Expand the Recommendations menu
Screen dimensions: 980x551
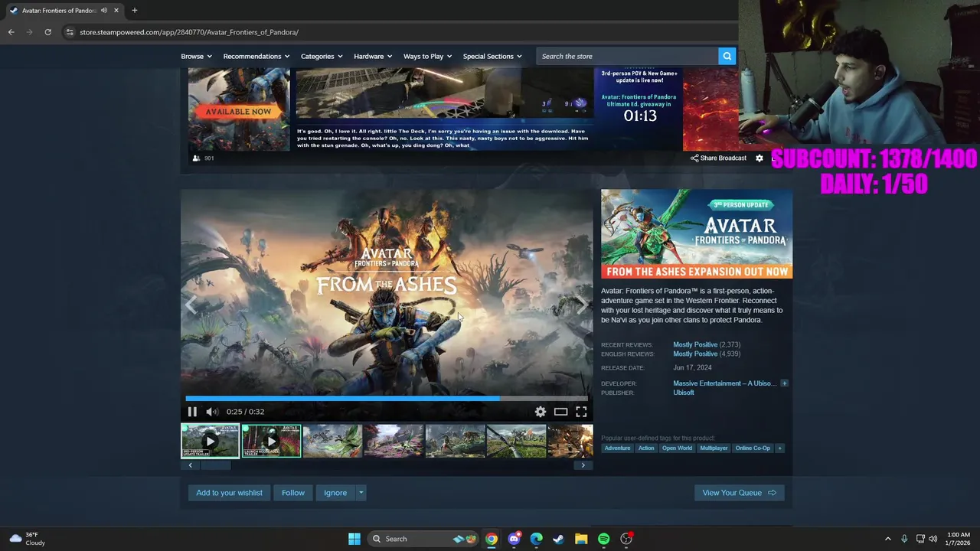pyautogui.click(x=256, y=56)
